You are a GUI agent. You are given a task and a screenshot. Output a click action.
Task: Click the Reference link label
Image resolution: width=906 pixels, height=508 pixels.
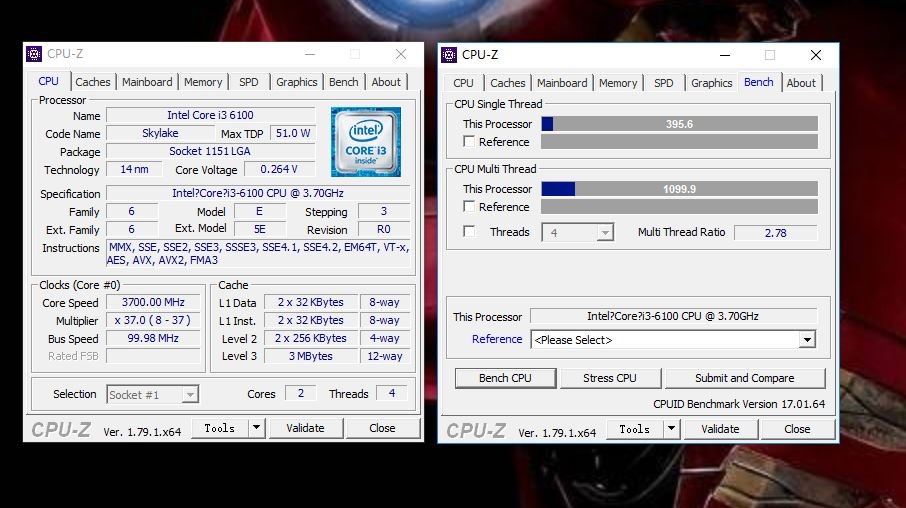pos(497,339)
